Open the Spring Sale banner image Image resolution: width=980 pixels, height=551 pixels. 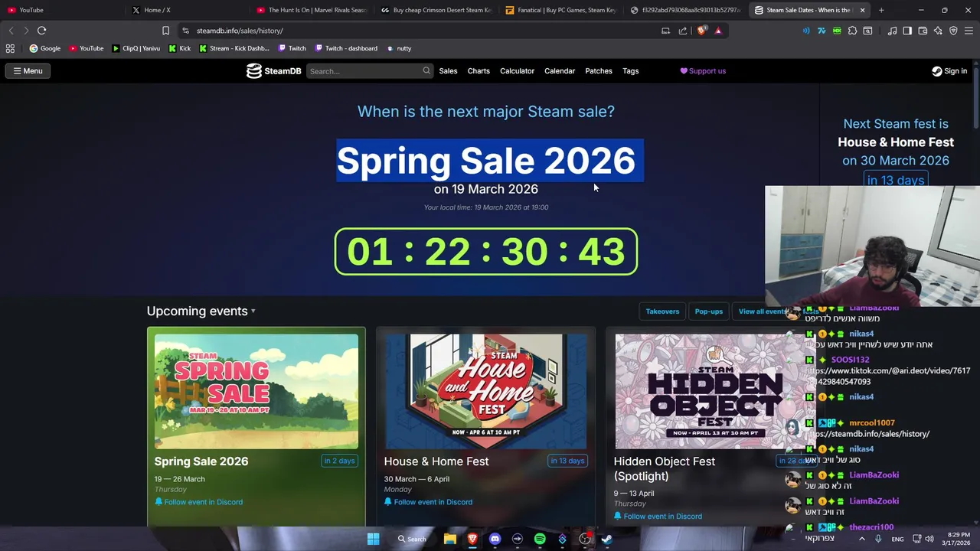[x=256, y=391]
